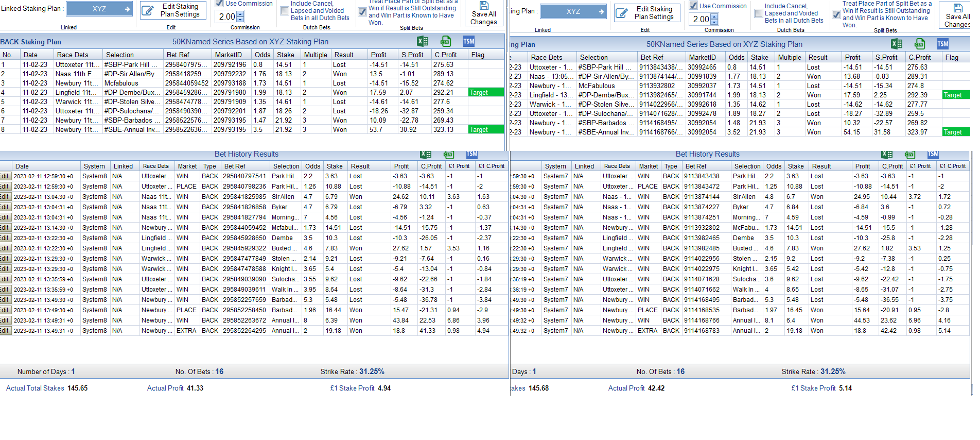Export right Bet History Results to Excel
The height and width of the screenshot is (440, 980).
pyautogui.click(x=887, y=154)
